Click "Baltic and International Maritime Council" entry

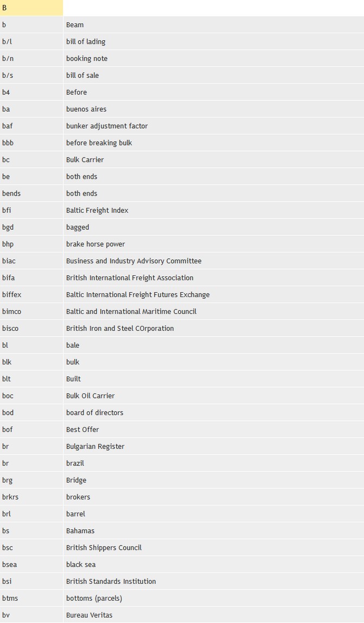click(131, 311)
